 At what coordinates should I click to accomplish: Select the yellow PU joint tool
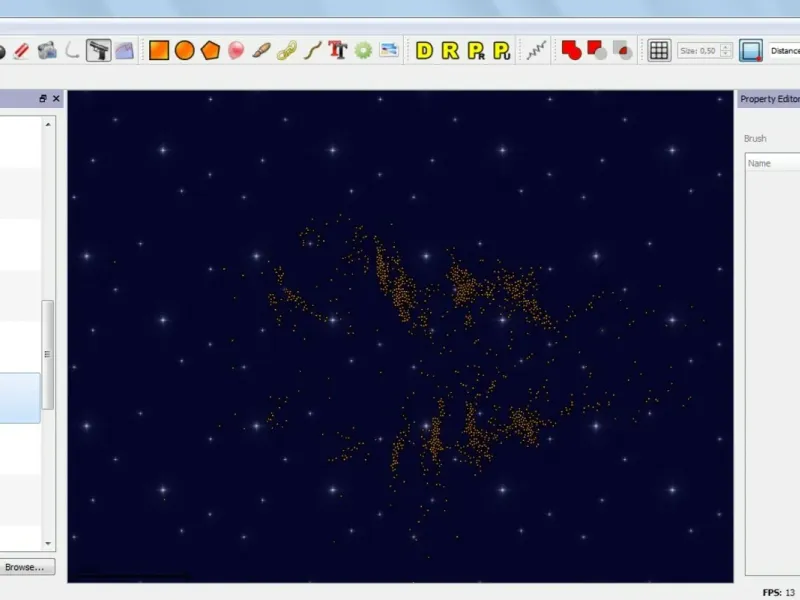502,51
